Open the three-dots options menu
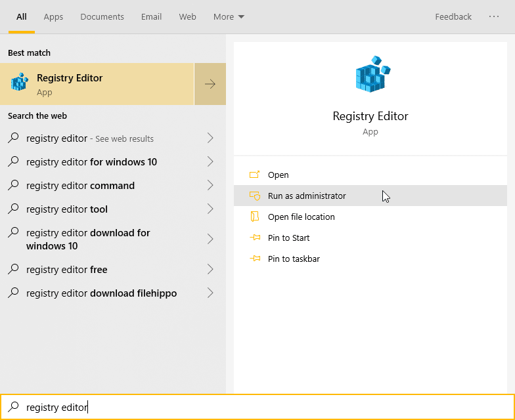The image size is (515, 420). [x=494, y=16]
